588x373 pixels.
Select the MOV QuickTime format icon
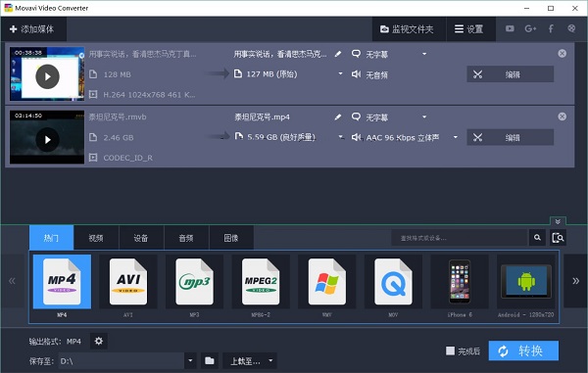click(393, 282)
